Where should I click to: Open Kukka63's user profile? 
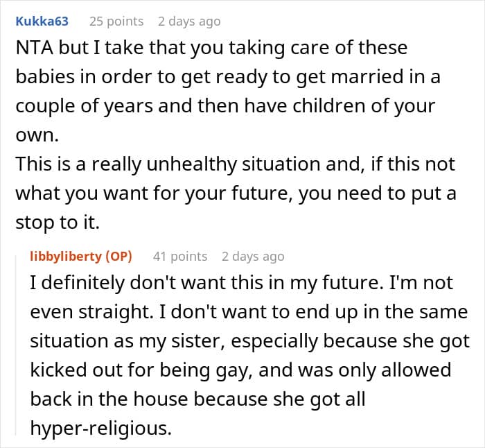point(42,21)
